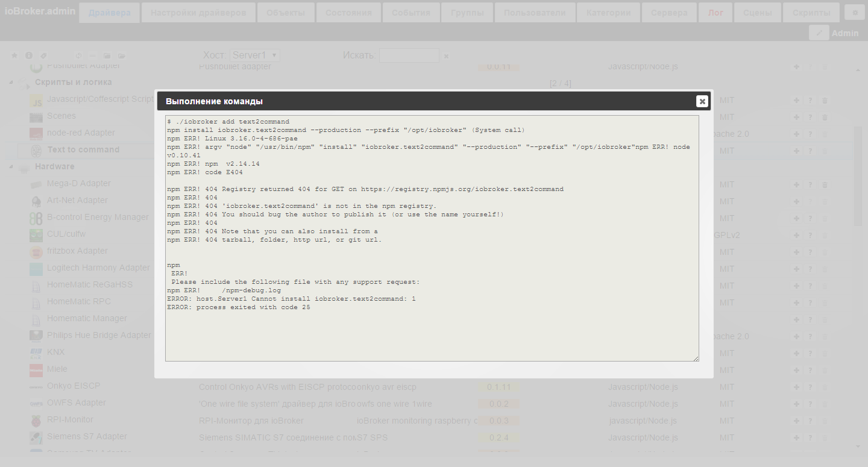
Task: Open the Скрипты tab
Action: click(x=811, y=12)
